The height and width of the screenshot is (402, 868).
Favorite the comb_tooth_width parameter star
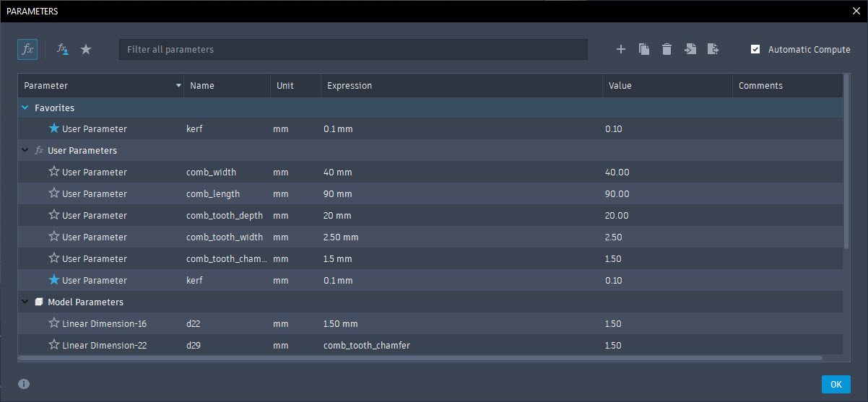(54, 237)
